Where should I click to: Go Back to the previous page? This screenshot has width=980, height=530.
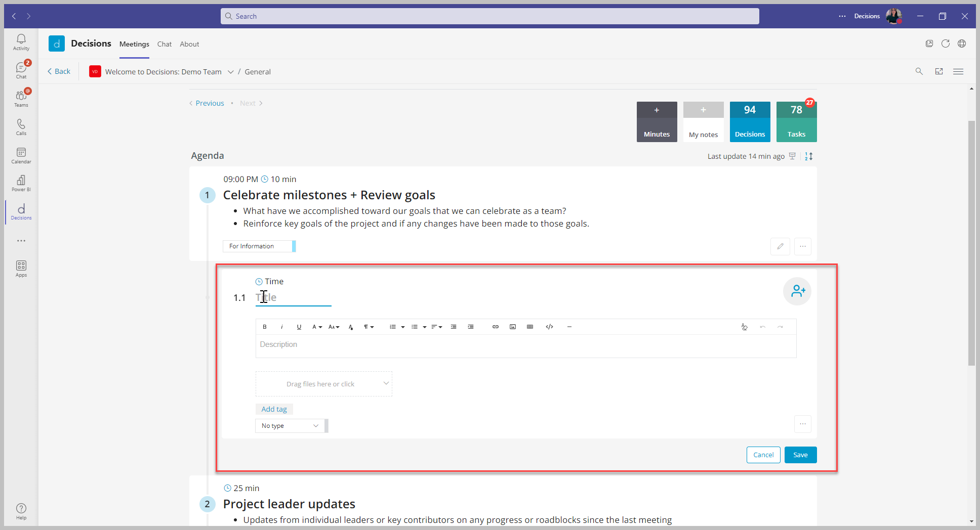pyautogui.click(x=59, y=71)
